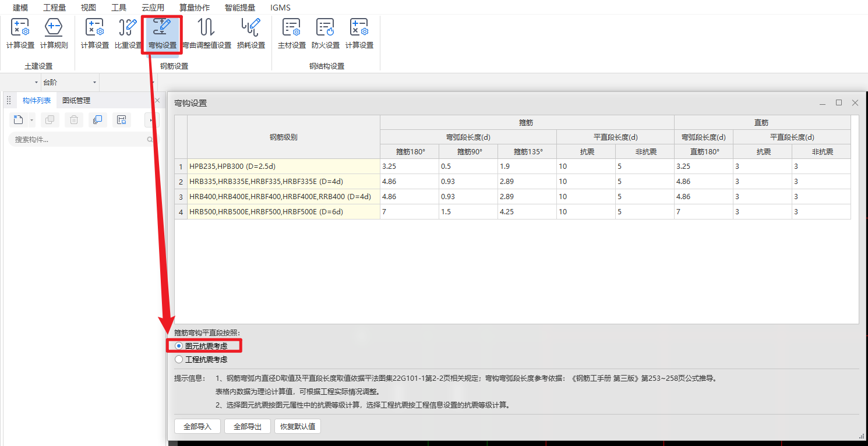Click the 全部导入 button
Screen dimensions: 868x446
point(197,426)
